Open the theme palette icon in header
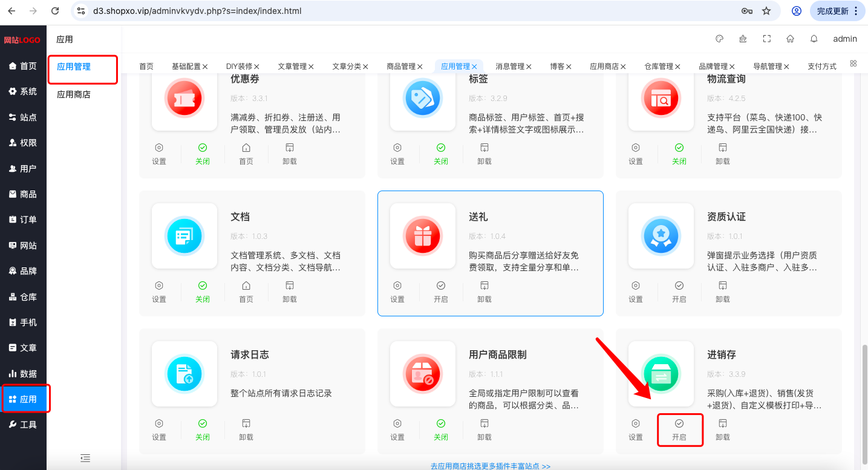Image resolution: width=868 pixels, height=470 pixels. pyautogui.click(x=719, y=39)
